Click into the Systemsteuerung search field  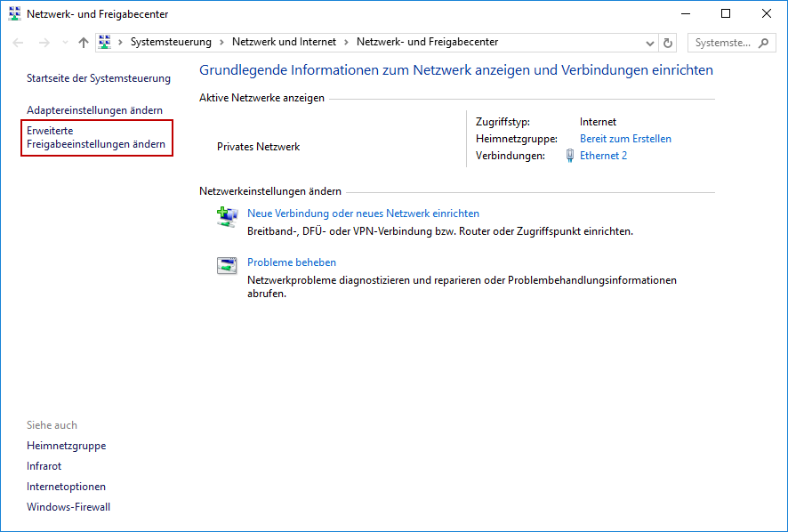click(732, 43)
